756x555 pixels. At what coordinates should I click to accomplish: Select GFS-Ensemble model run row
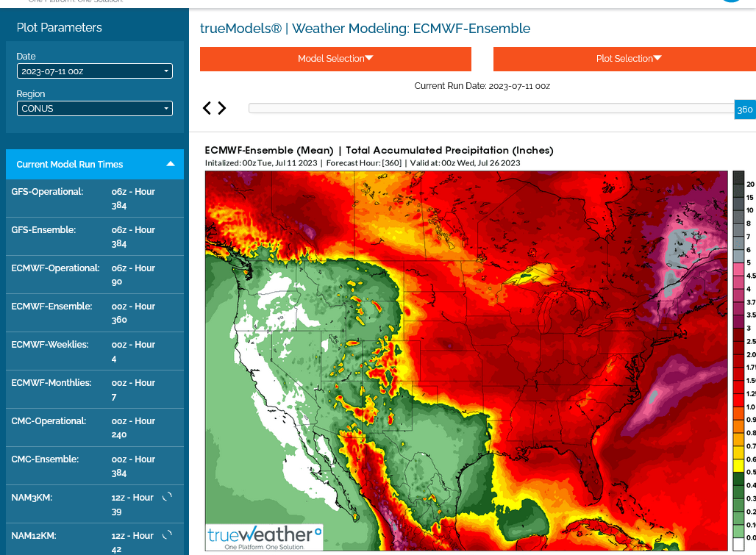[x=95, y=237]
